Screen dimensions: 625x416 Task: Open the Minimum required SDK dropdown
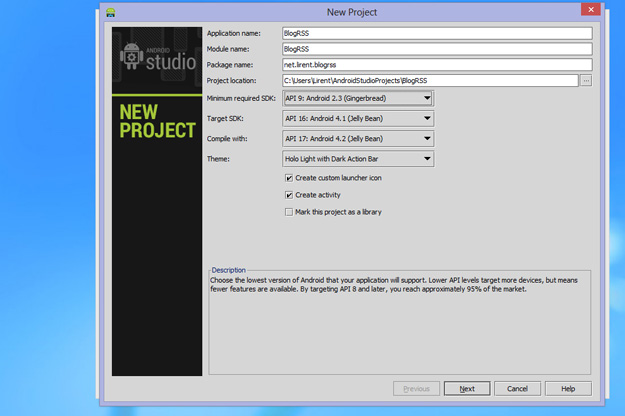coord(358,98)
